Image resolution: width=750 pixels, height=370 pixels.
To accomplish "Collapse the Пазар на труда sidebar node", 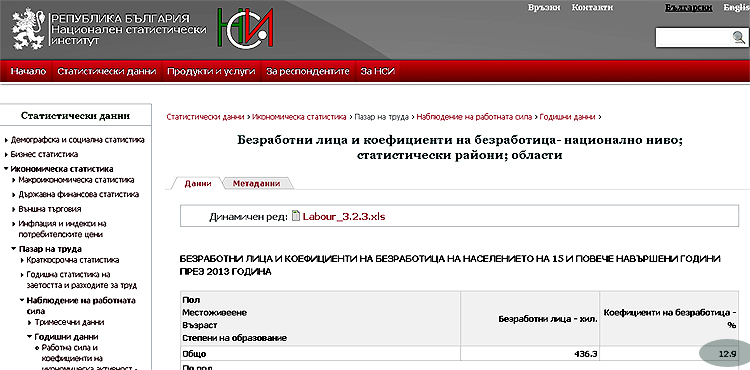I will 50,249.
